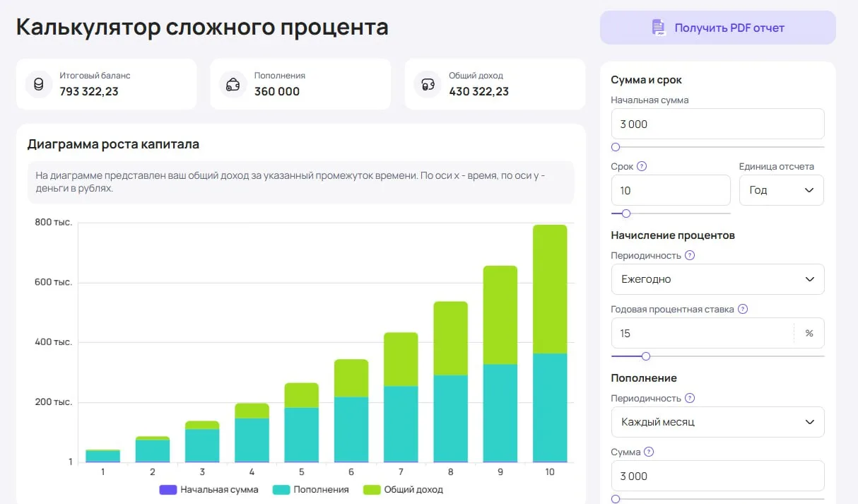Image resolution: width=858 pixels, height=504 pixels.
Task: Toggle the Общий доход legend series
Action: pyautogui.click(x=403, y=489)
